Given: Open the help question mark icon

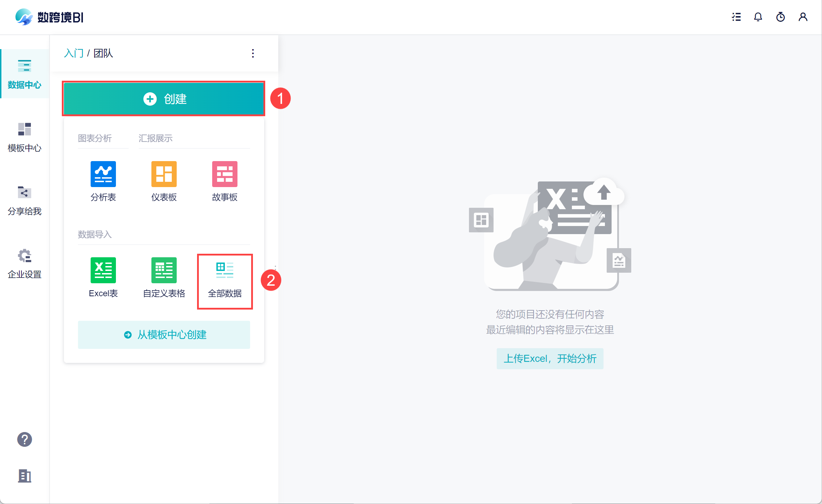Looking at the screenshot, I should (25, 439).
